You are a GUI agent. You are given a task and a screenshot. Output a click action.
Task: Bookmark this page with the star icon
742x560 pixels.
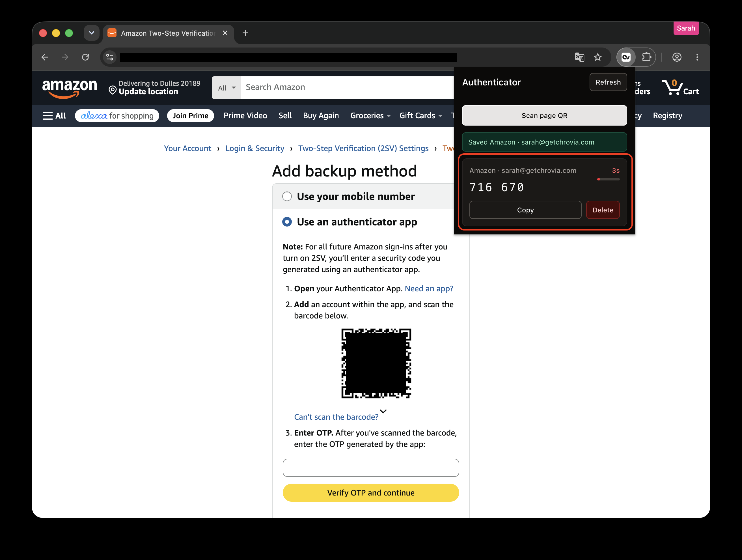tap(598, 57)
